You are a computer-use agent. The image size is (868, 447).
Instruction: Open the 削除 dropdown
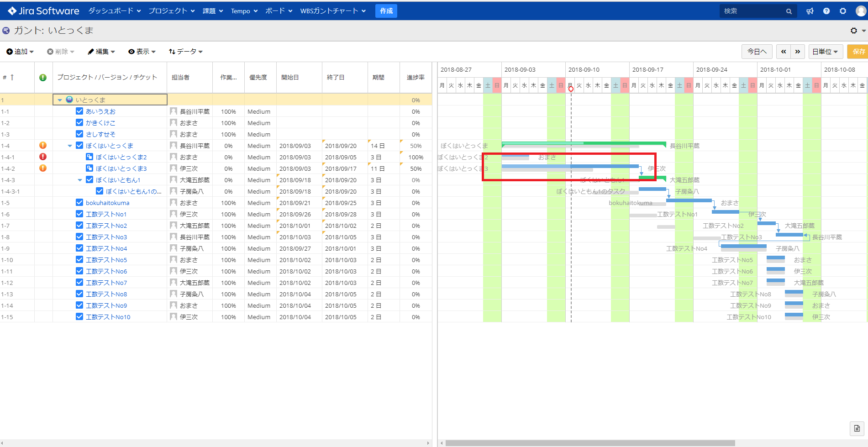[x=61, y=52]
